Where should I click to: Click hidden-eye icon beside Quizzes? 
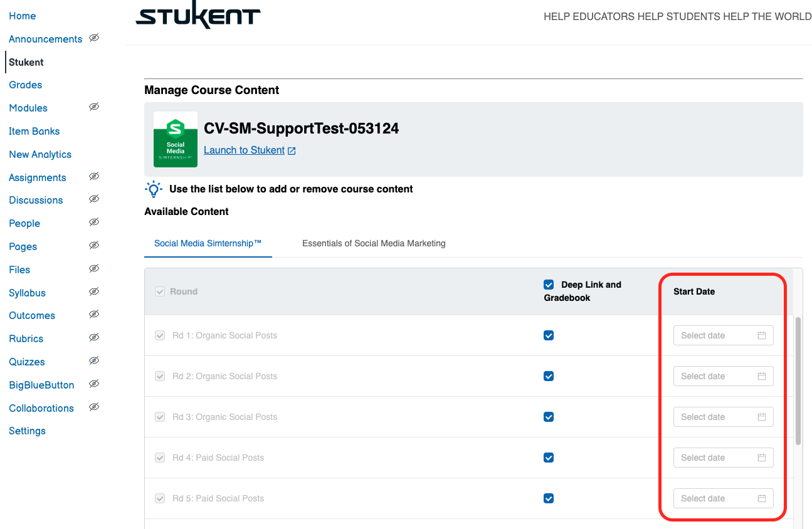coord(94,361)
